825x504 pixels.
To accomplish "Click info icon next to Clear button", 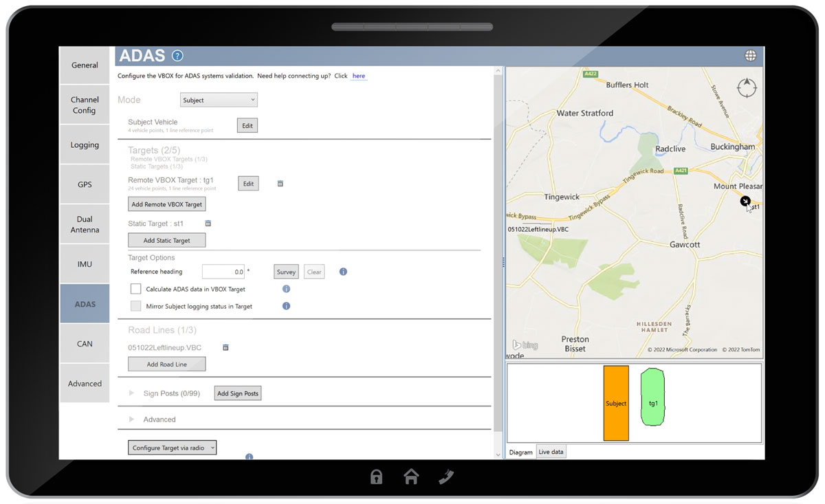I will click(x=343, y=272).
